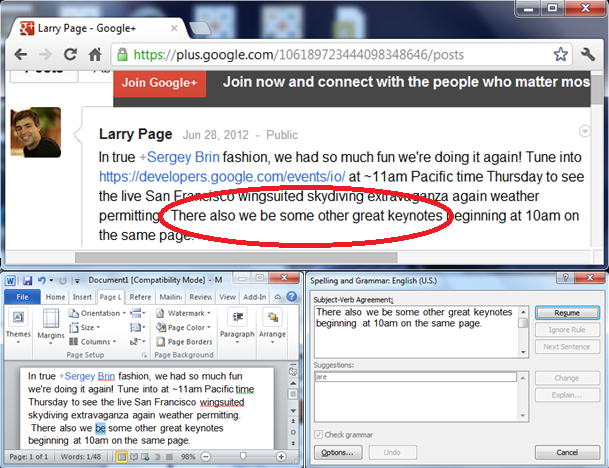609x468 pixels.
Task: Click Words: 1/48 in status bar
Action: (x=80, y=457)
